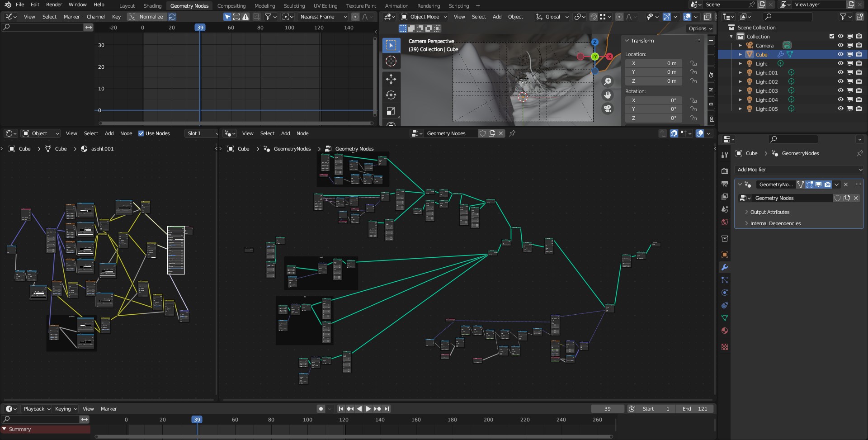
Task: Jump to the end frame
Action: (x=387, y=409)
